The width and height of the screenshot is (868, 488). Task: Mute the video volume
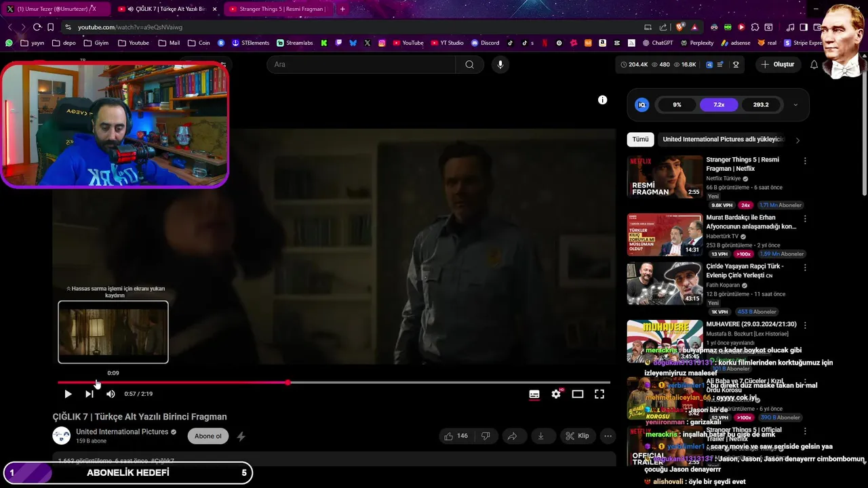pos(111,394)
